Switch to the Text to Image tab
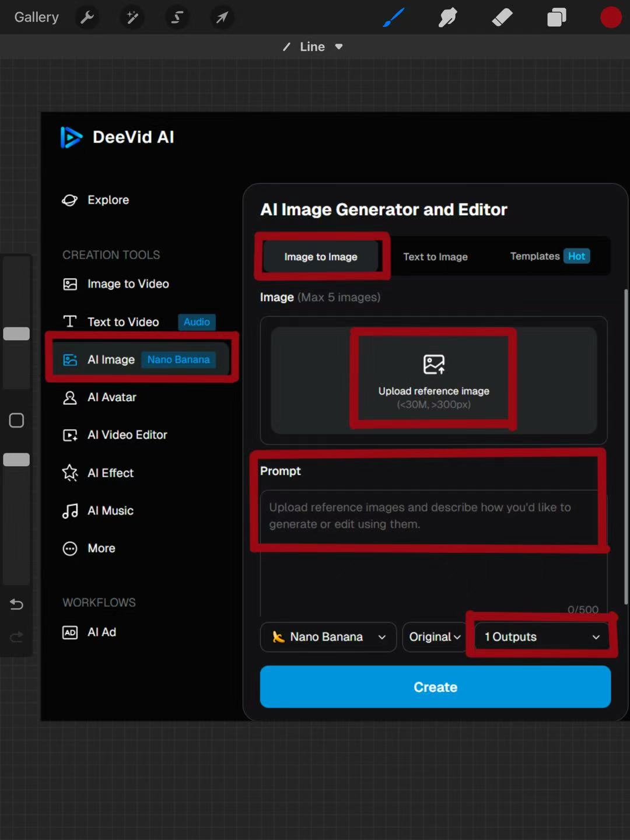The image size is (630, 840). (x=435, y=257)
